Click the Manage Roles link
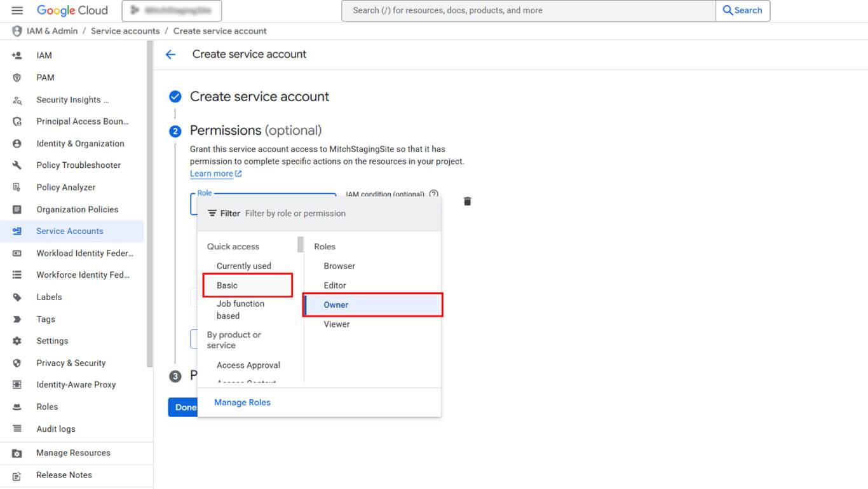 [x=242, y=403]
